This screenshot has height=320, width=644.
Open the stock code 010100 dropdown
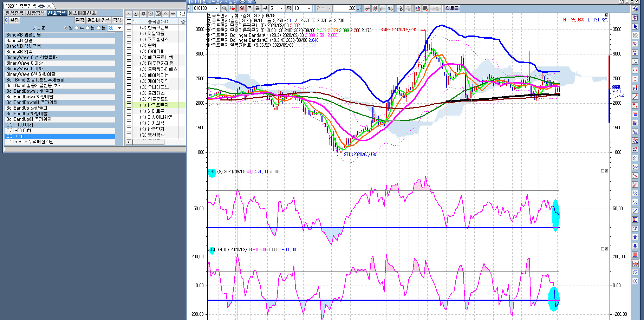[216, 8]
